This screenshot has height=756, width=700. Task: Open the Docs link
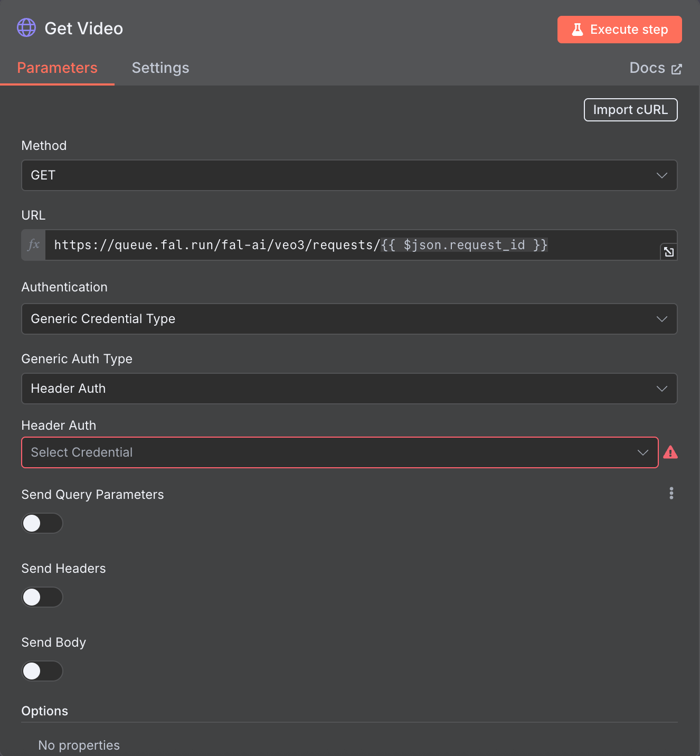(656, 68)
